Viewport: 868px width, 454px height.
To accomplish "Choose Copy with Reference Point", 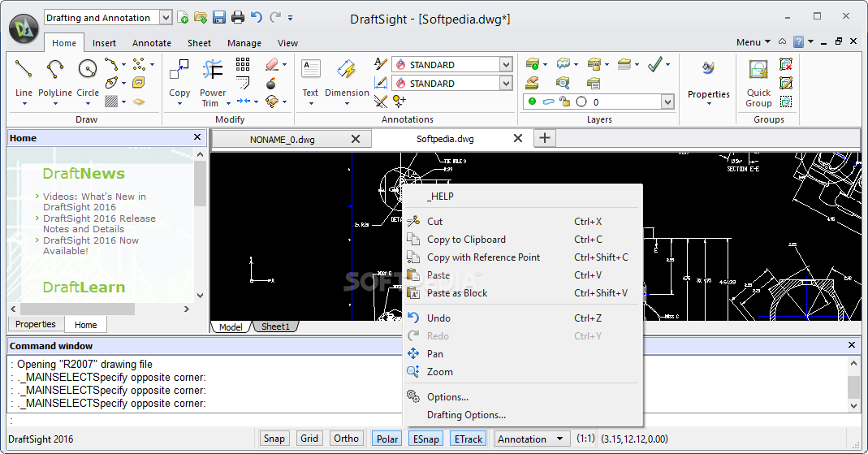I will pyautogui.click(x=523, y=257).
